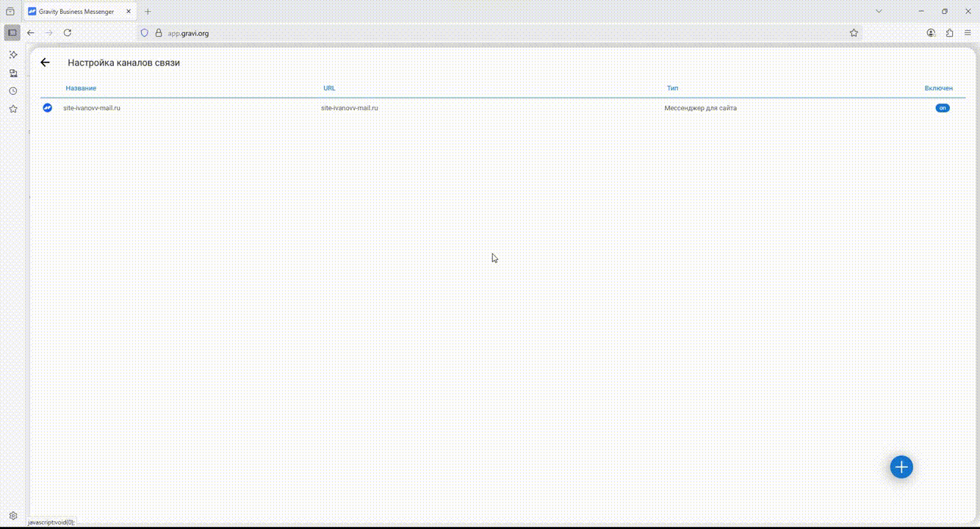Screen dimensions: 980x529
Task: Toggle the Firefox sidebar visibility button
Action: 12,33
